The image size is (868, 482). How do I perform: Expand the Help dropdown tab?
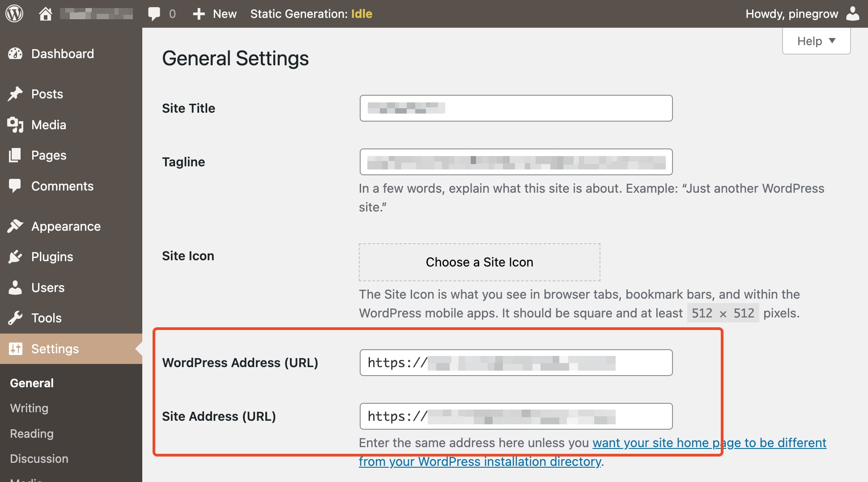pyautogui.click(x=816, y=41)
